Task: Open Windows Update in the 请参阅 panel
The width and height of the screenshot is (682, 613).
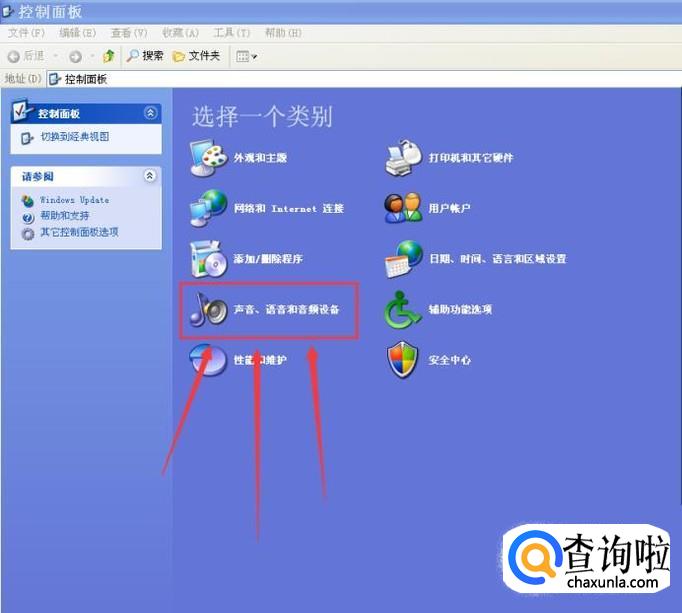Action: click(x=74, y=200)
